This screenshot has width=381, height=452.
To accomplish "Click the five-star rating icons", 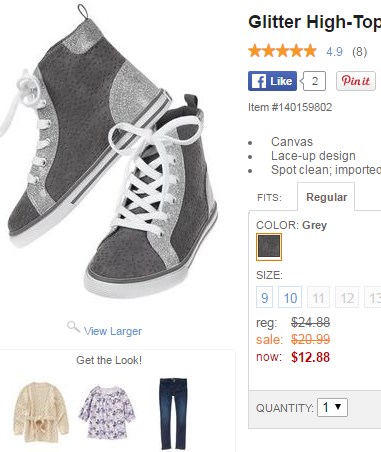I will pos(282,51).
